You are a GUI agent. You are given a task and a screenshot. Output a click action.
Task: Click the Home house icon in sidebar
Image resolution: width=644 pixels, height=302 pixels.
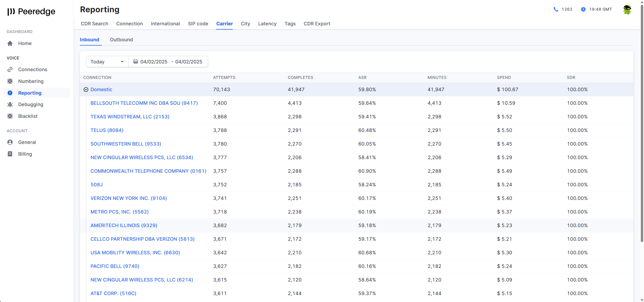point(10,43)
